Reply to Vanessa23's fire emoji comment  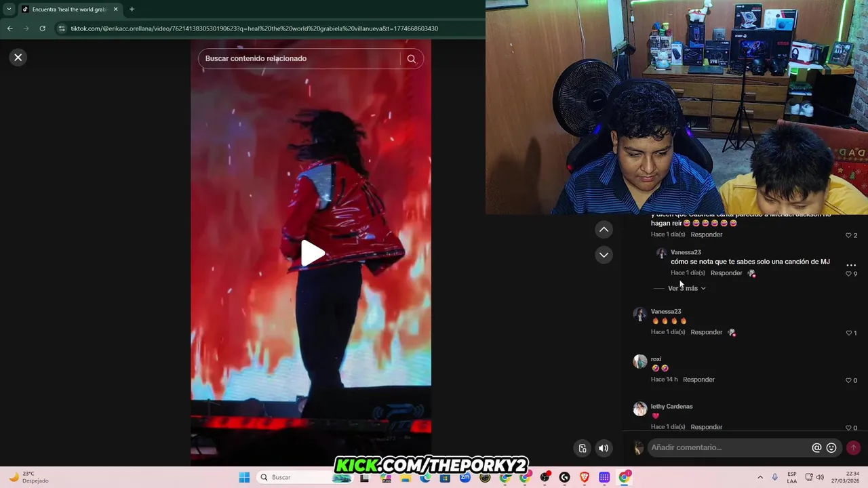tap(706, 332)
